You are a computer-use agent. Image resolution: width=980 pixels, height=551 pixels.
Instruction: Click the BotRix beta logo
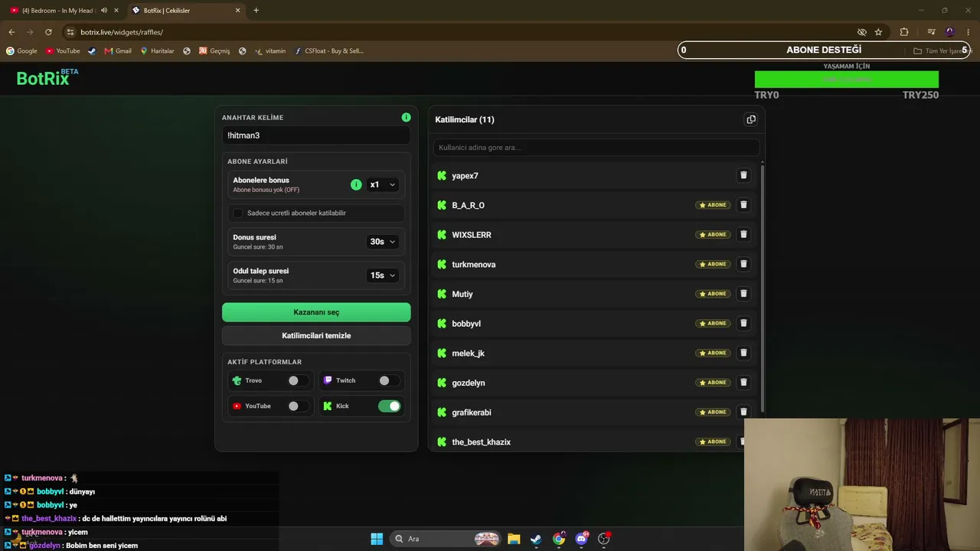click(47, 77)
